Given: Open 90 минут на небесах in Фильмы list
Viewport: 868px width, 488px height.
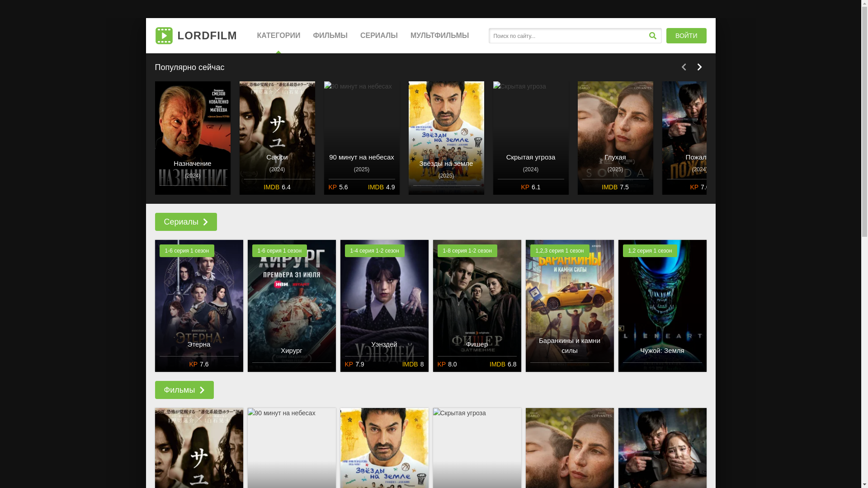Looking at the screenshot, I should (292, 448).
